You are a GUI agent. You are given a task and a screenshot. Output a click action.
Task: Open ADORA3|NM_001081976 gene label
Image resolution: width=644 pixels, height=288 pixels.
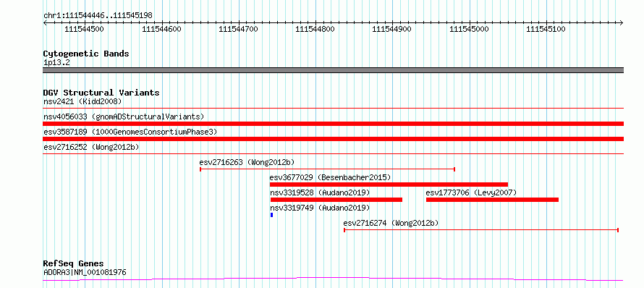coord(85,272)
